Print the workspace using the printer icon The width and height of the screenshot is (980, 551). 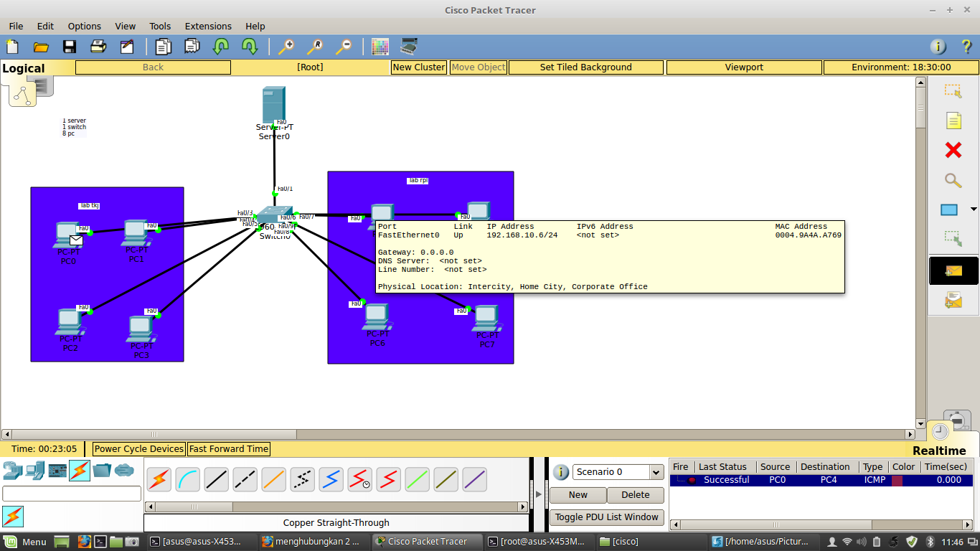[98, 47]
